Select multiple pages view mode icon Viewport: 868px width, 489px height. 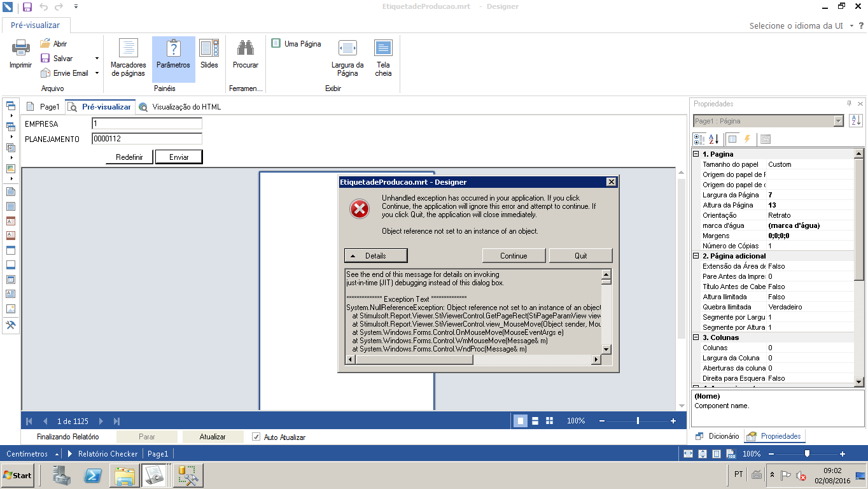click(549, 421)
